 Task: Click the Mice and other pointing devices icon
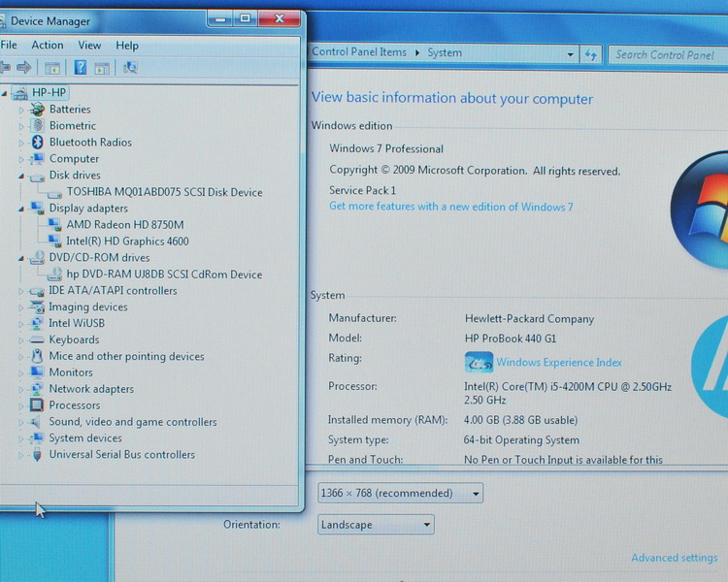(x=37, y=356)
